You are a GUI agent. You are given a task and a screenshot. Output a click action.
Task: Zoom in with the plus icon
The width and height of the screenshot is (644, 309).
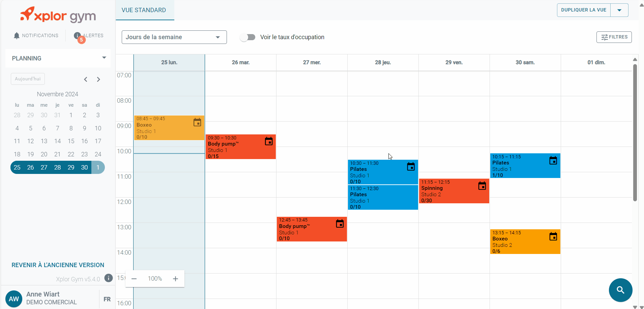tap(175, 279)
